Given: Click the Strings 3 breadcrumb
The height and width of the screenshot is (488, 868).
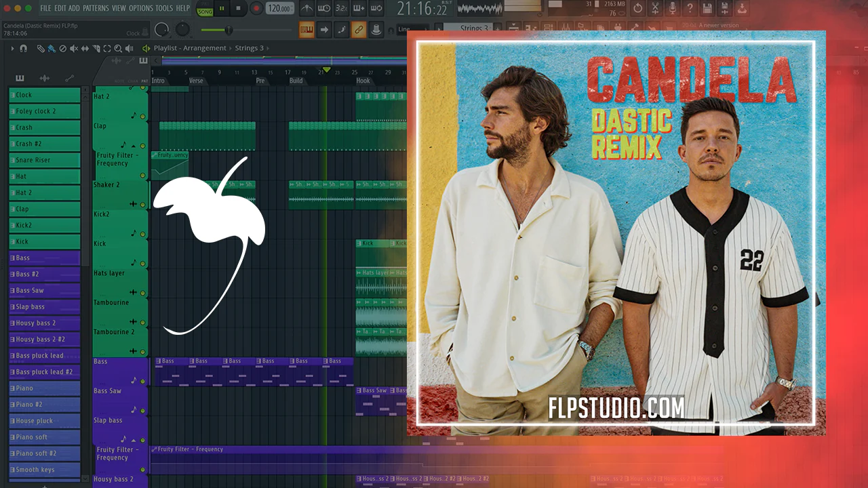Looking at the screenshot, I should 250,48.
